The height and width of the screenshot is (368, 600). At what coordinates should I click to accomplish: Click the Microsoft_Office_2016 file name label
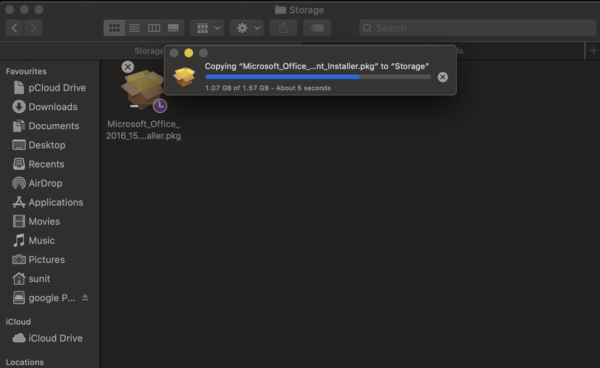[x=143, y=130]
